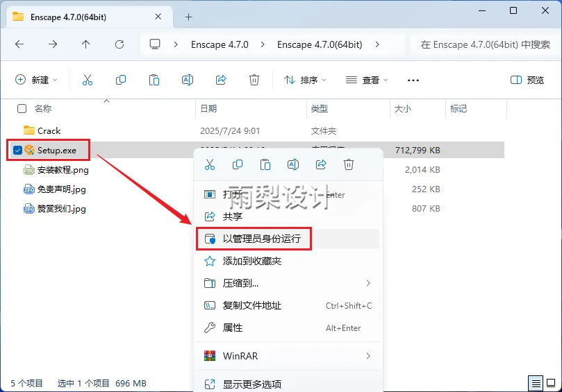The width and height of the screenshot is (562, 392).
Task: Click the Paste icon in the toolbar
Action: pos(154,80)
